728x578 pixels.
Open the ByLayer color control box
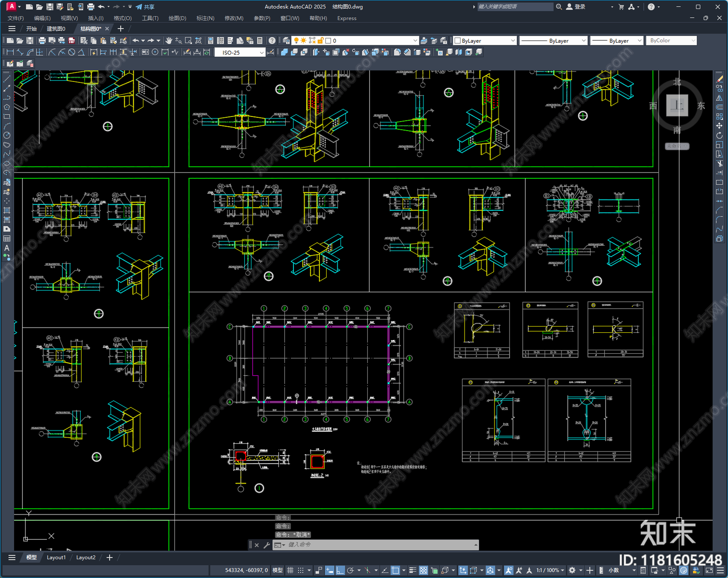point(485,41)
